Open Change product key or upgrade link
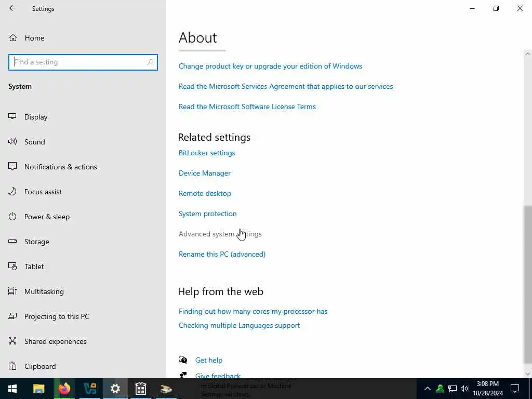This screenshot has height=399, width=532. pyautogui.click(x=270, y=66)
